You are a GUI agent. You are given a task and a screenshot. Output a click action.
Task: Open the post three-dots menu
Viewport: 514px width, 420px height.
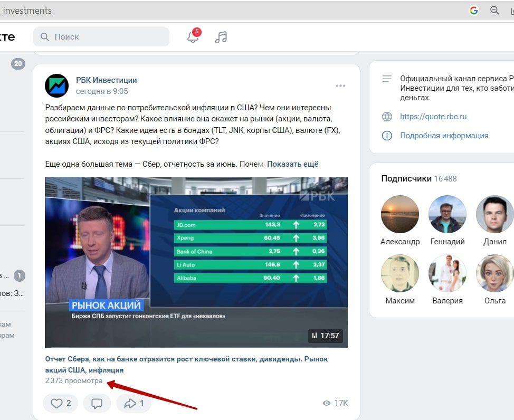pyautogui.click(x=340, y=85)
